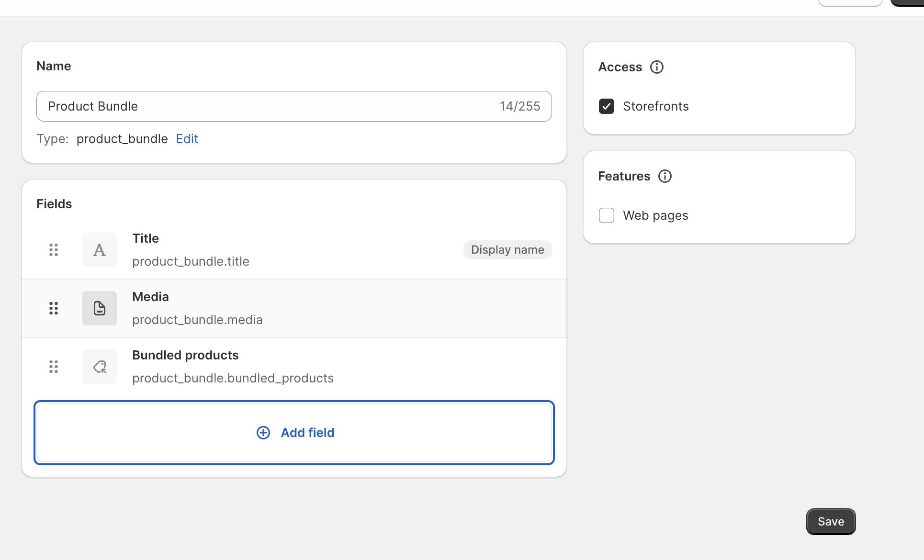Click the Features info tooltip icon
The height and width of the screenshot is (560, 924).
[x=665, y=176]
